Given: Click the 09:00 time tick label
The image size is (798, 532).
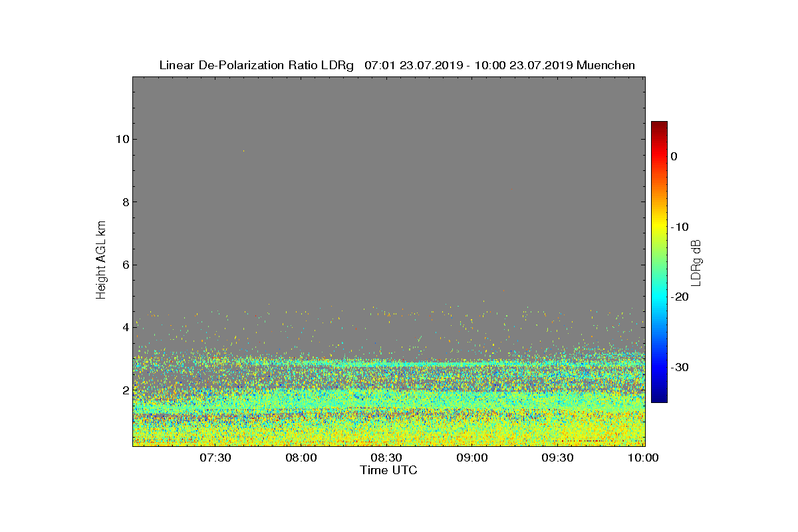Looking at the screenshot, I should [x=472, y=458].
